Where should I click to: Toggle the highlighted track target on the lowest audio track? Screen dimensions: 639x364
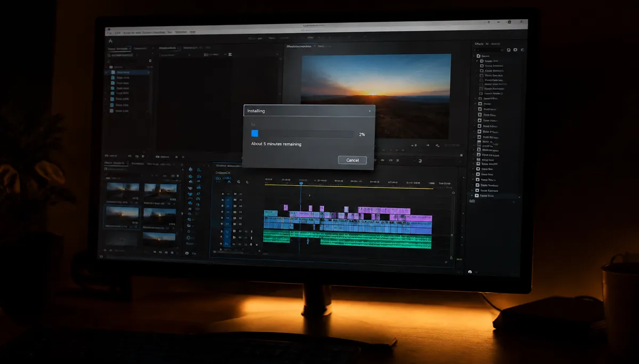227,243
